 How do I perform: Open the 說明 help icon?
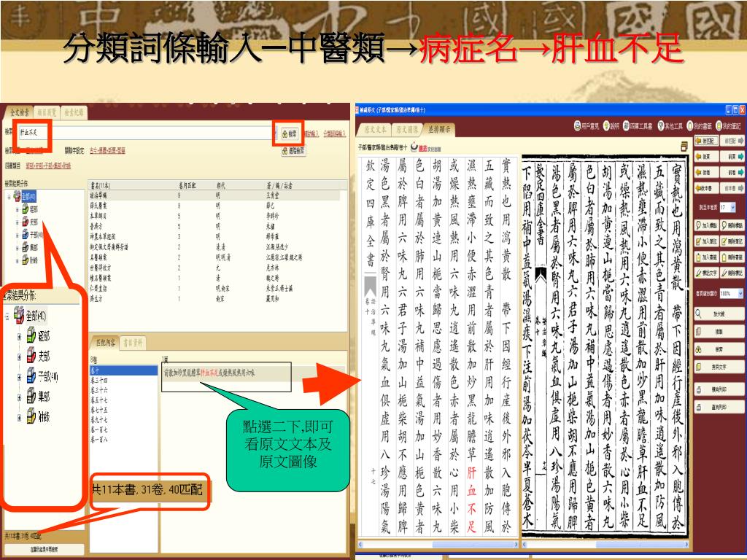pos(611,125)
